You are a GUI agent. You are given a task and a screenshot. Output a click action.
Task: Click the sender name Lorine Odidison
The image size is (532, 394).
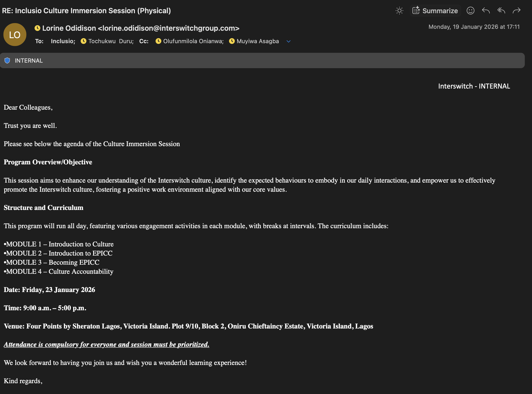69,28
